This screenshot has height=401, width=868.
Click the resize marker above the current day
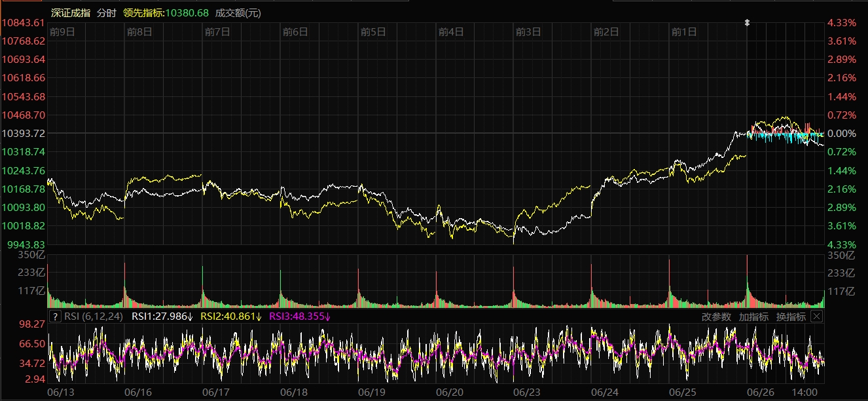point(748,23)
